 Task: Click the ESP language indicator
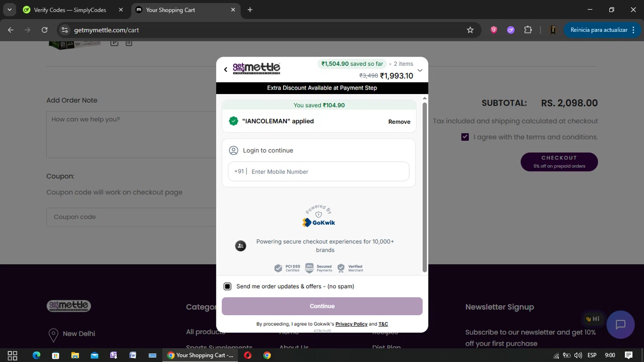592,355
